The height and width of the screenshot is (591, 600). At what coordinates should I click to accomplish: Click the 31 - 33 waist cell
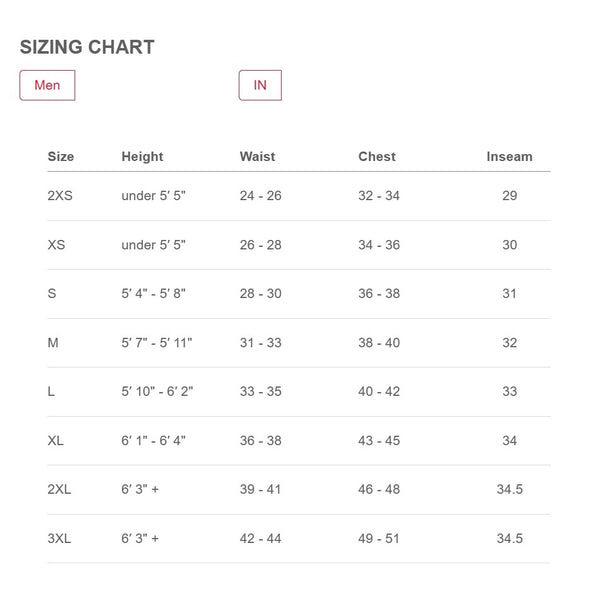click(x=260, y=343)
